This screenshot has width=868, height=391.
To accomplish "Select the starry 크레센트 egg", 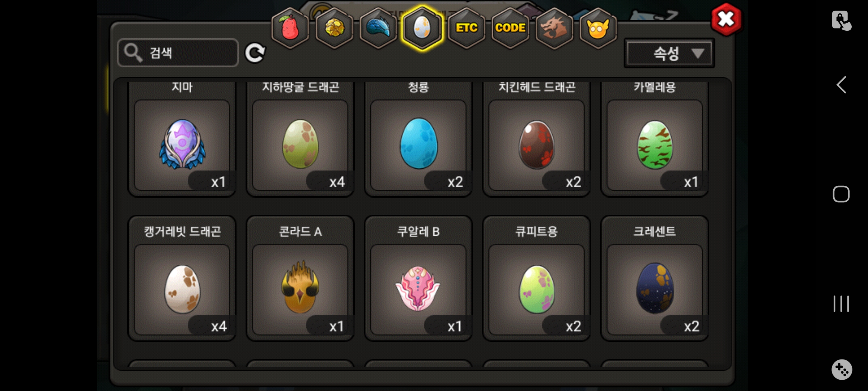I will point(655,278).
